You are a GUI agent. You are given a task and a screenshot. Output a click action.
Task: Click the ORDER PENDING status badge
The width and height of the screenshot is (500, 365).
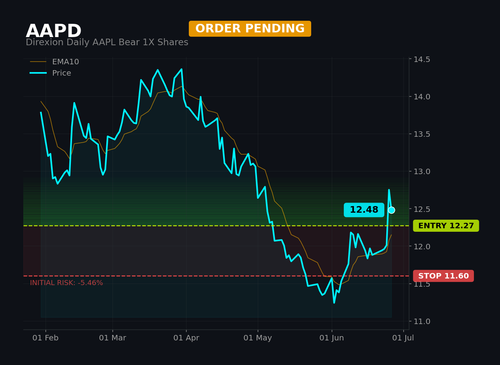pyautogui.click(x=250, y=29)
